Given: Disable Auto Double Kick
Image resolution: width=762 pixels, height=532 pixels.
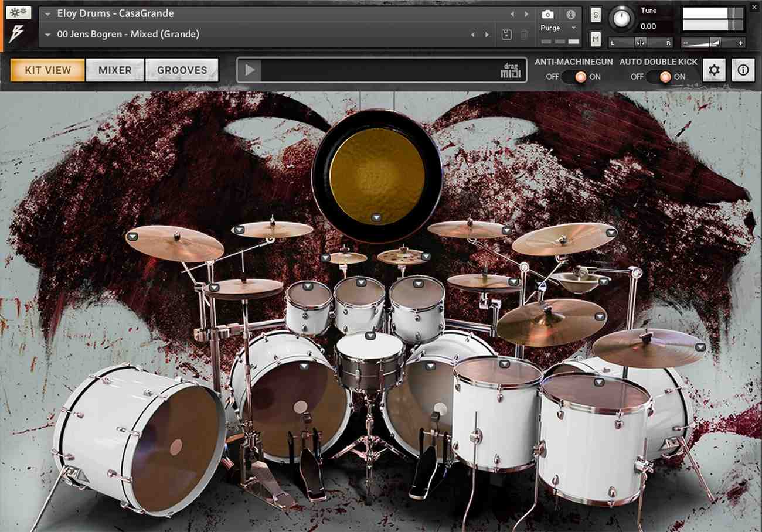Looking at the screenshot, I should 652,76.
